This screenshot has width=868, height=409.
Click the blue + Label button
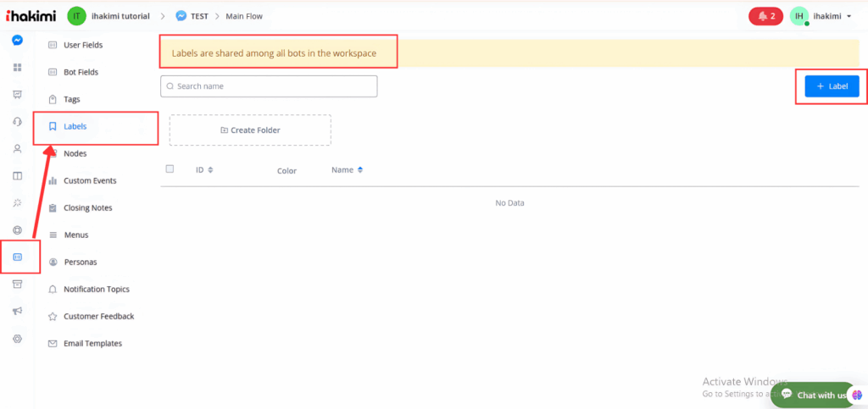tap(832, 86)
